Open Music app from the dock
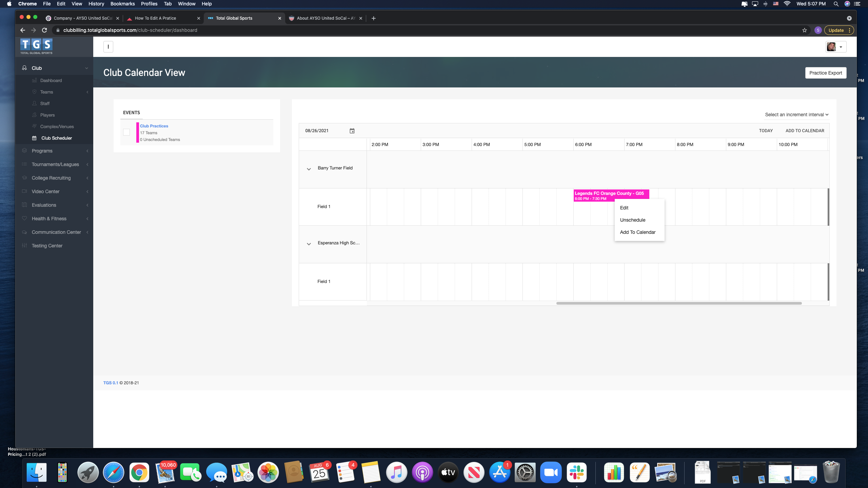 (396, 472)
